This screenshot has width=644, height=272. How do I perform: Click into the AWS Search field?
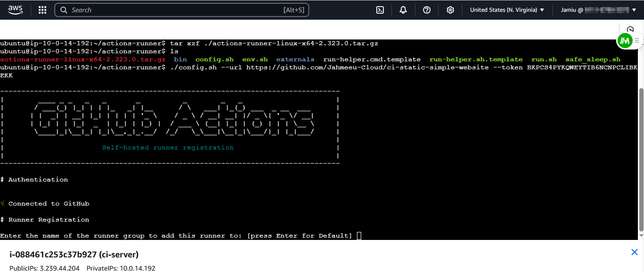(x=182, y=10)
